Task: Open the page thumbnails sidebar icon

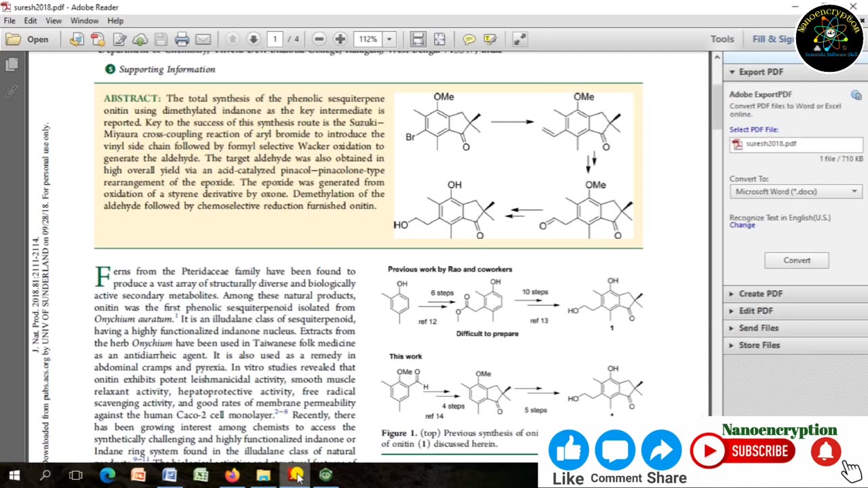Action: [x=12, y=65]
